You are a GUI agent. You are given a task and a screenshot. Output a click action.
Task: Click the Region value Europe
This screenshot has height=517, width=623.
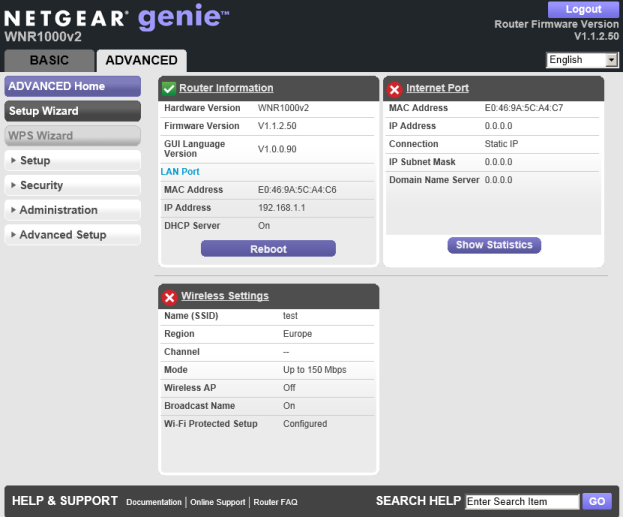tap(298, 334)
